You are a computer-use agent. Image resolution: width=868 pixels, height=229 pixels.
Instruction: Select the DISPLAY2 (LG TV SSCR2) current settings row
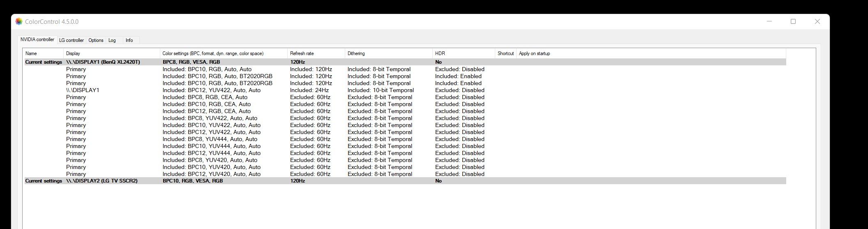point(405,181)
